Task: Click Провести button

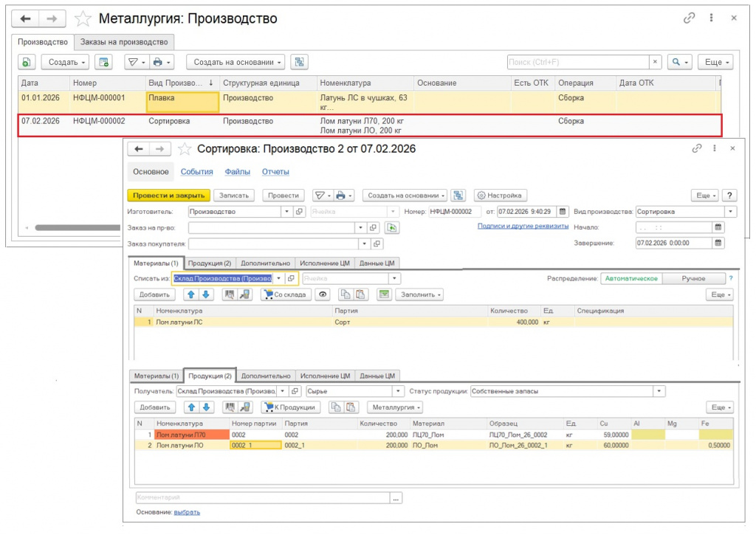Action: 283,196
